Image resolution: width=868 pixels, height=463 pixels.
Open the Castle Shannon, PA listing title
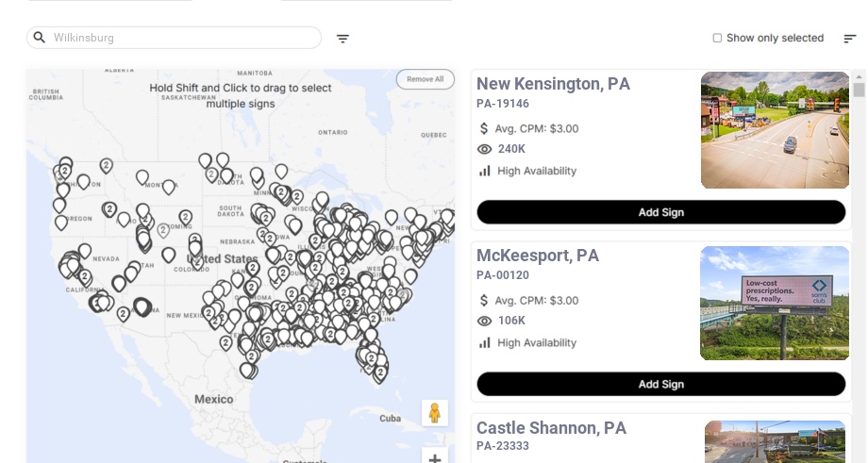coord(551,428)
